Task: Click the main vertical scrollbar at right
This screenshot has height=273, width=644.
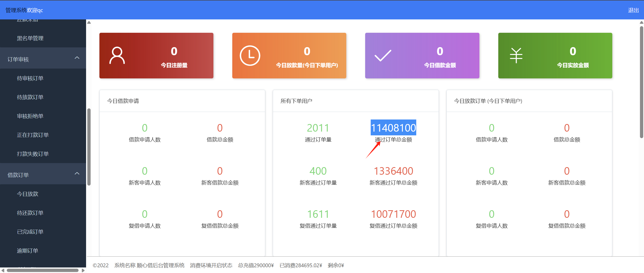Action: [641, 82]
